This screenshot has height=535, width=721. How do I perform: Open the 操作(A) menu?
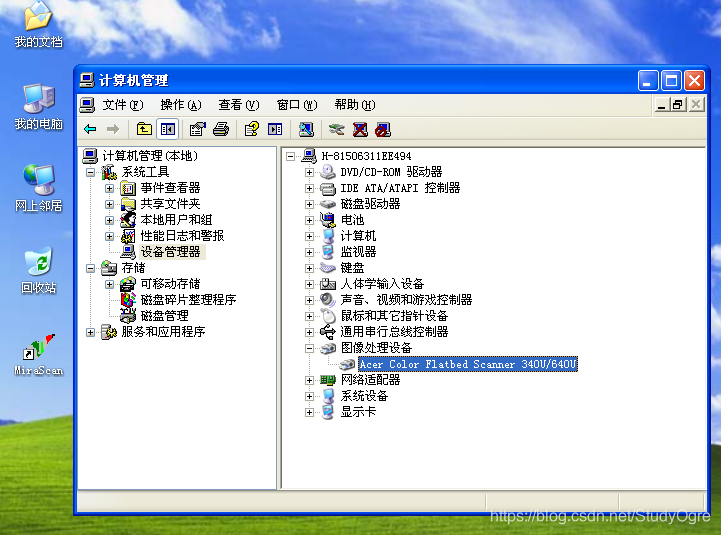pos(181,105)
